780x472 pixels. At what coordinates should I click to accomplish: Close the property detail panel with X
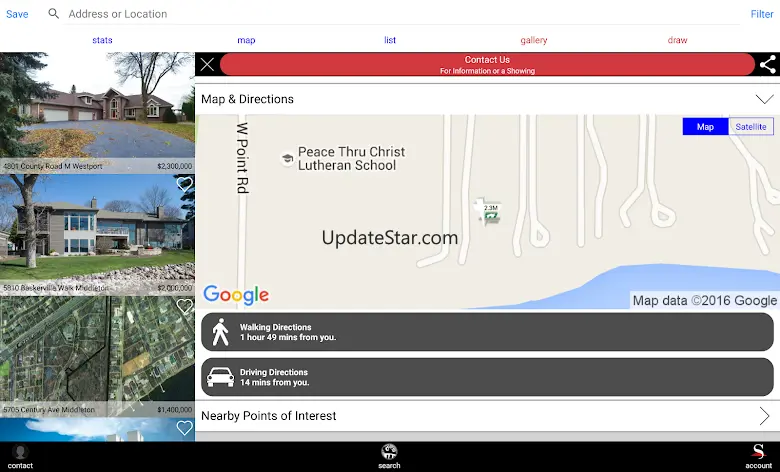(207, 64)
